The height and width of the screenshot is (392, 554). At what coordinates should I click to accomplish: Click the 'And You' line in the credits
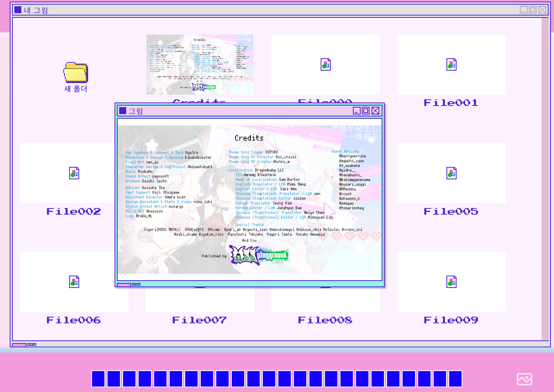pyautogui.click(x=249, y=241)
